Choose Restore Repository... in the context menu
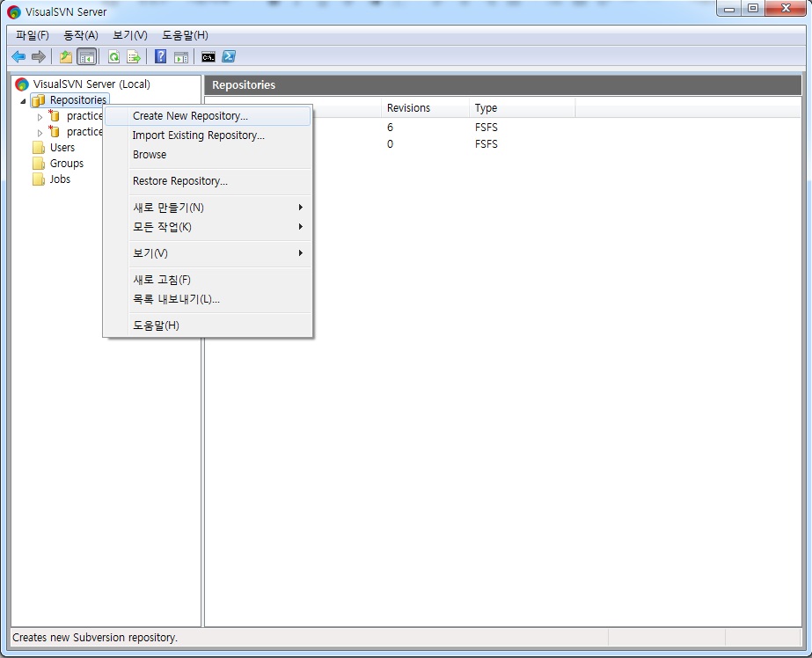This screenshot has height=658, width=812. pyautogui.click(x=208, y=180)
